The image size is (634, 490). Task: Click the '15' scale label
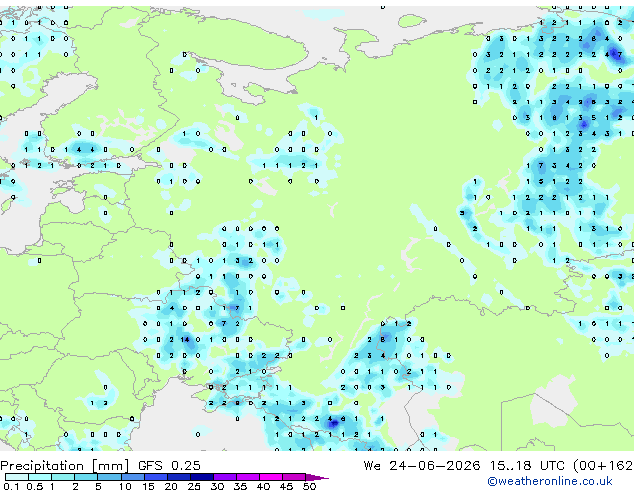148,486
